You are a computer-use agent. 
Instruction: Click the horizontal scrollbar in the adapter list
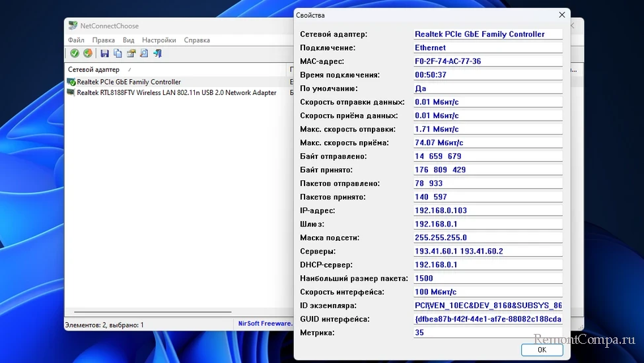[x=153, y=312]
